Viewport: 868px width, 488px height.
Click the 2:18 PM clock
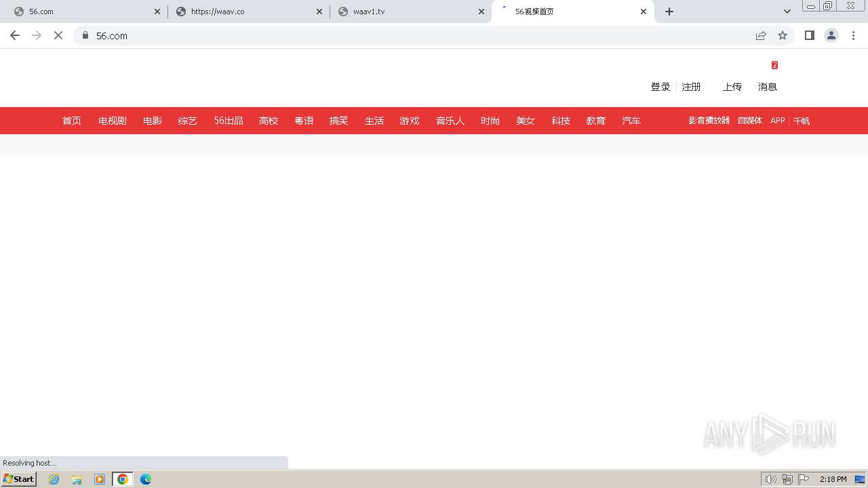(833, 479)
